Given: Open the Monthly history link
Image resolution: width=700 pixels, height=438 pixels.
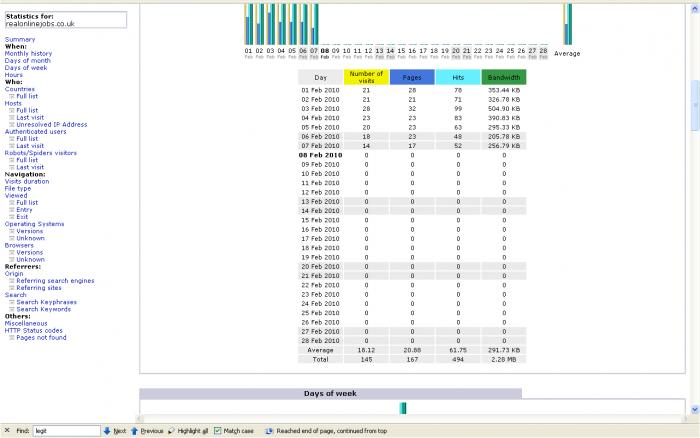Looking at the screenshot, I should (x=28, y=54).
